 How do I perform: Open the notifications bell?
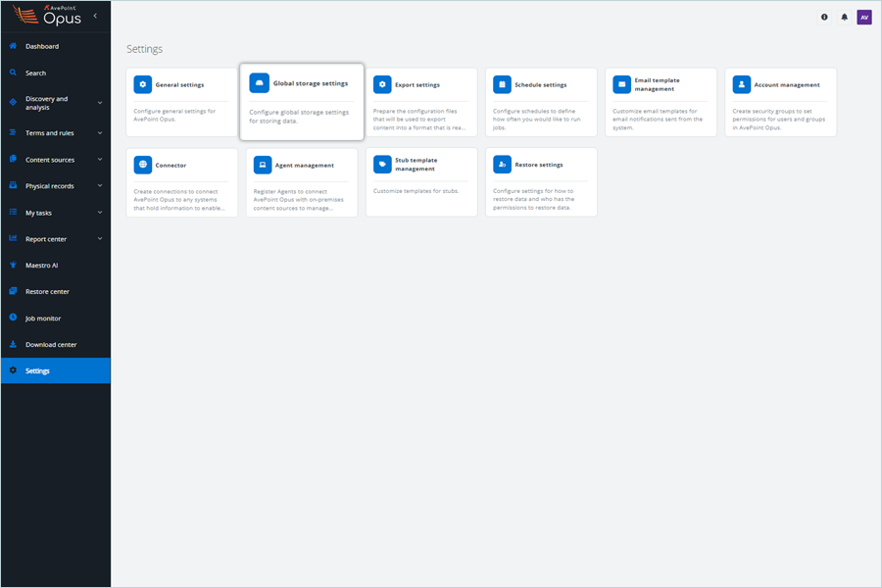click(x=845, y=18)
